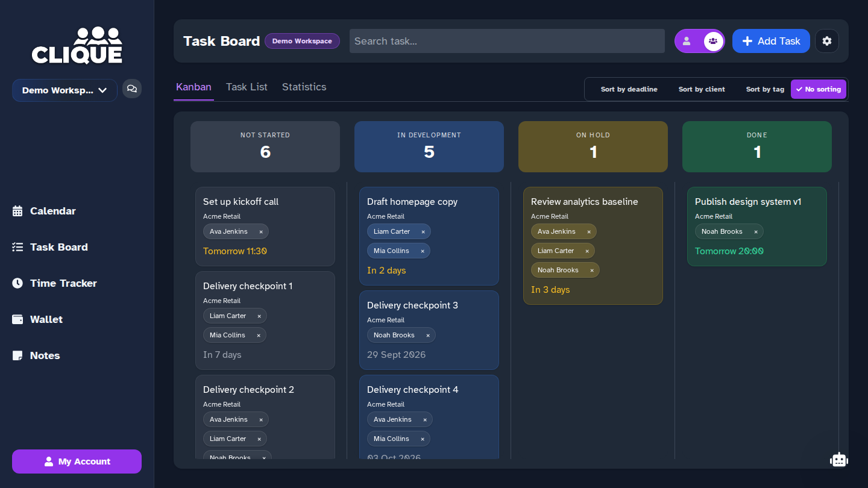Image resolution: width=868 pixels, height=488 pixels.
Task: Open the Review analytics baseline card
Action: pos(593,246)
